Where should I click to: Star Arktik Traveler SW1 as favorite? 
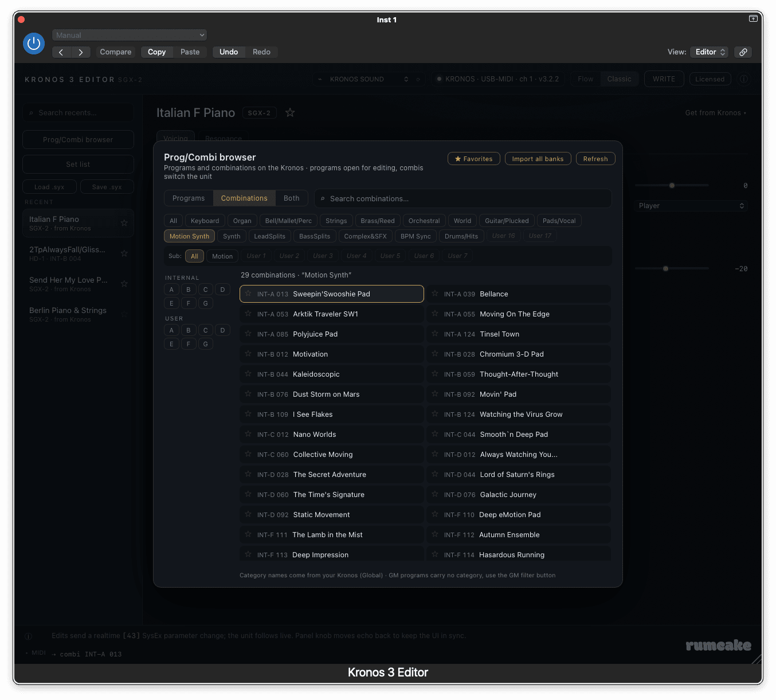coord(248,314)
